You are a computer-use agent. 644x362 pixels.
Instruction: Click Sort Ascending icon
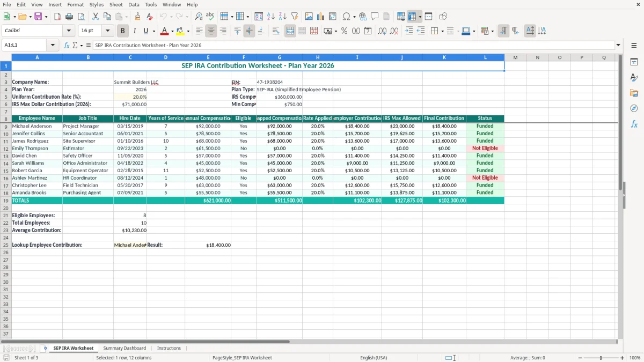(x=271, y=17)
